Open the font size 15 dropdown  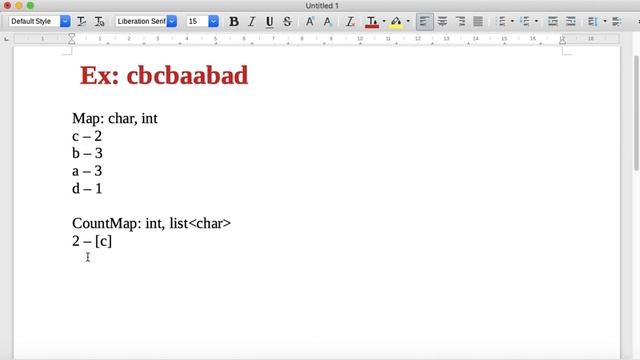click(213, 21)
